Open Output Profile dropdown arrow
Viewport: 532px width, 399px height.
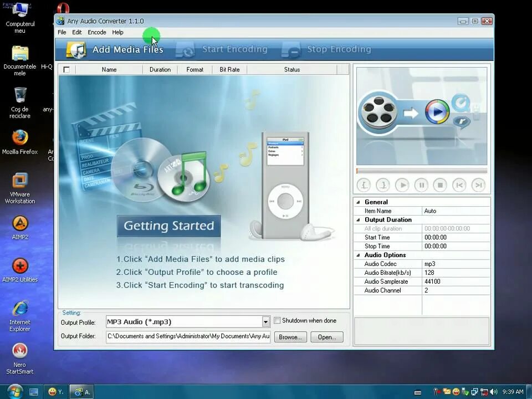pos(265,321)
